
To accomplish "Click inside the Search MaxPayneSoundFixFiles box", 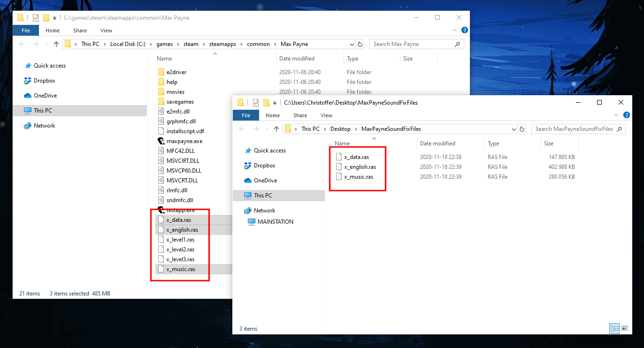I will click(578, 129).
